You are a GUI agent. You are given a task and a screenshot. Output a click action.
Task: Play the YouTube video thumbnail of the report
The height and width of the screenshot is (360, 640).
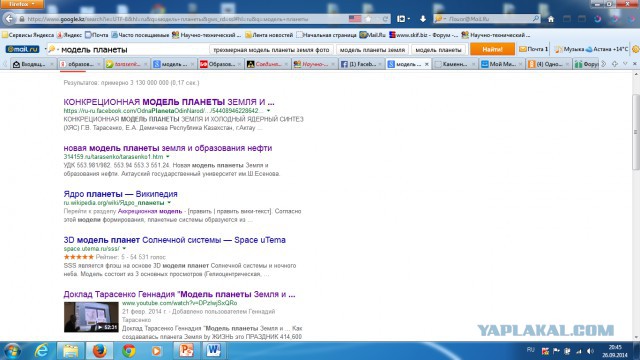point(91,317)
